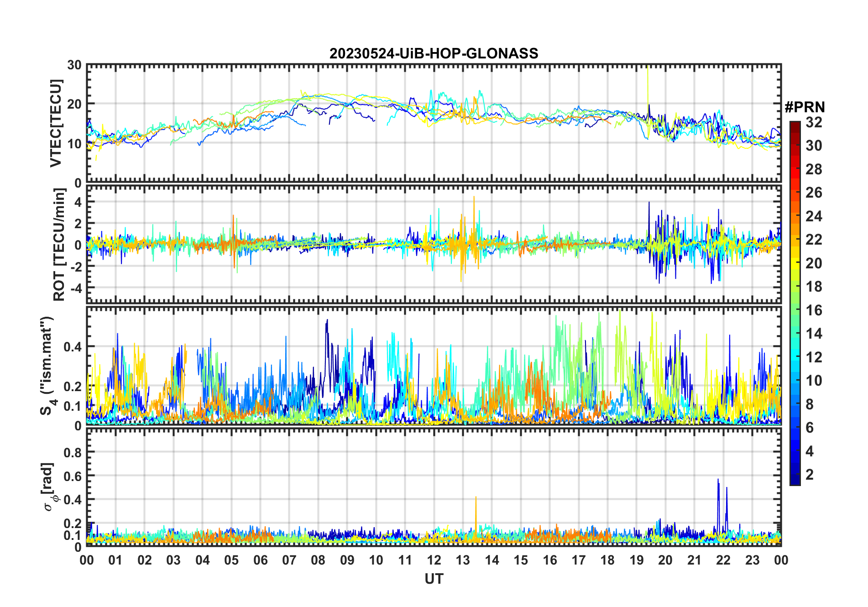868x607 pixels.
Task: Click the S4 ("ism.mat") y-axis label
Action: click(47, 366)
